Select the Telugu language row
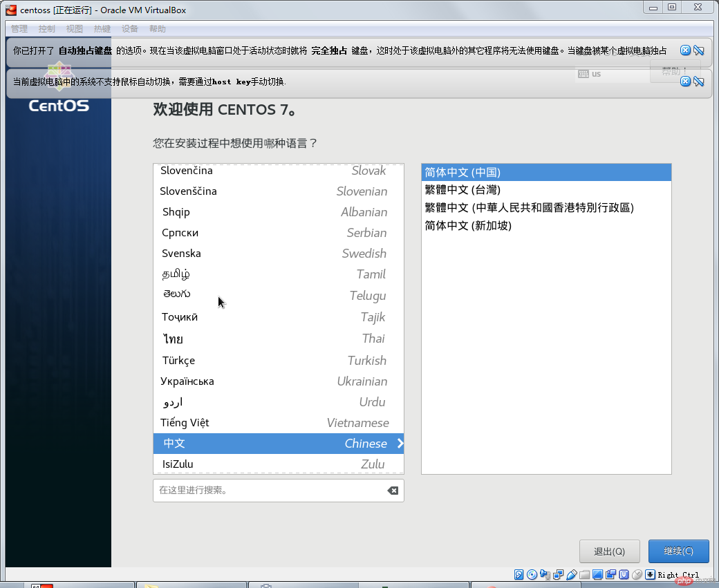 pos(279,295)
